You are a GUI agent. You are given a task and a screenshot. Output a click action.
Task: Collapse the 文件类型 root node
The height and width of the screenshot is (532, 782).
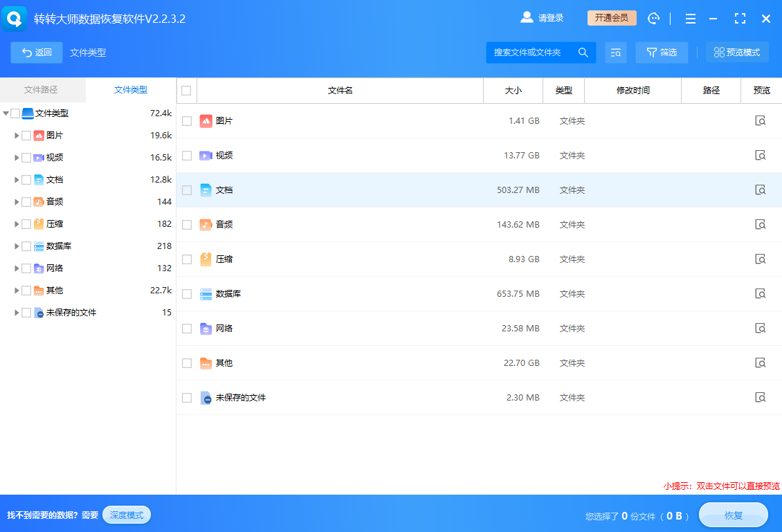pyautogui.click(x=6, y=113)
